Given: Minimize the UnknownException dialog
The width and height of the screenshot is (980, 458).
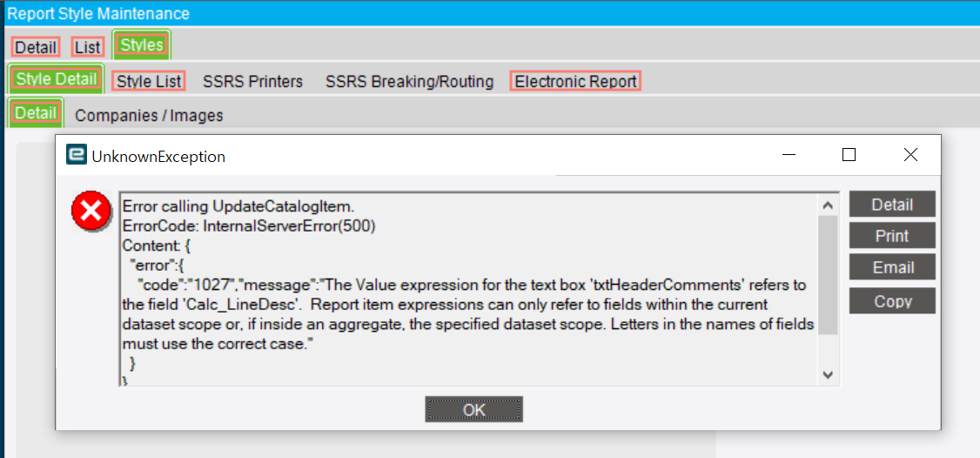Looking at the screenshot, I should click(789, 154).
